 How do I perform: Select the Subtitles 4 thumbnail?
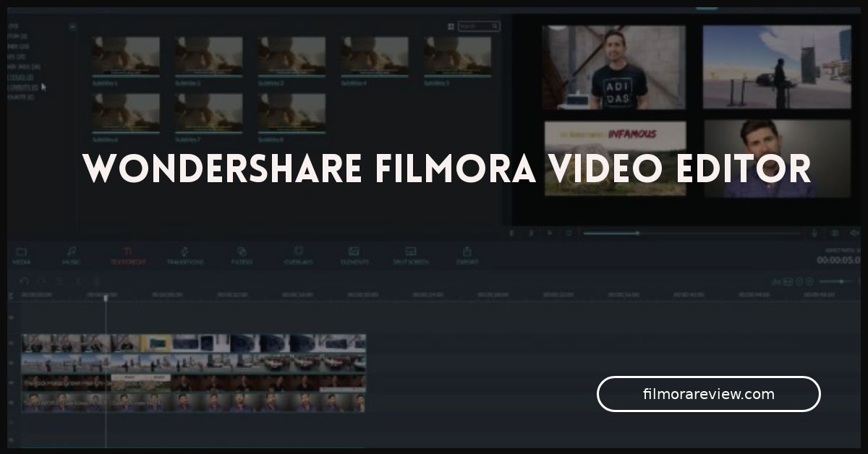[x=375, y=56]
